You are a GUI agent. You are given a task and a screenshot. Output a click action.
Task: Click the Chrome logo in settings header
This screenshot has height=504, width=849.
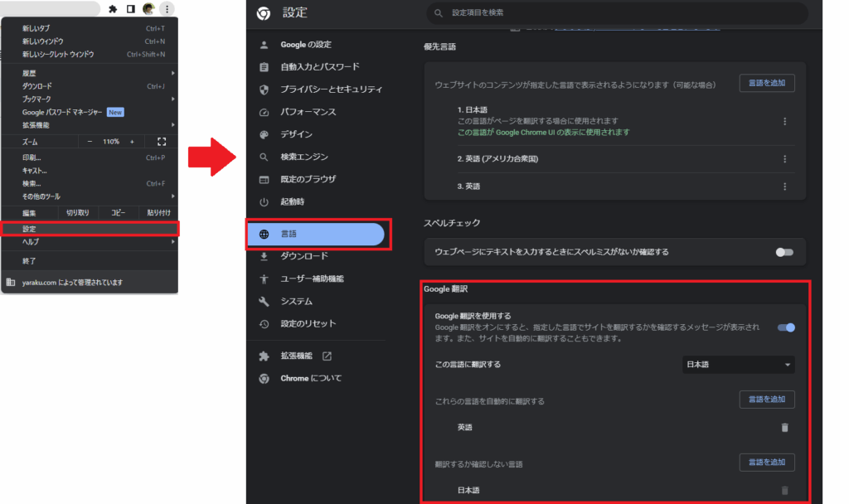tap(264, 13)
